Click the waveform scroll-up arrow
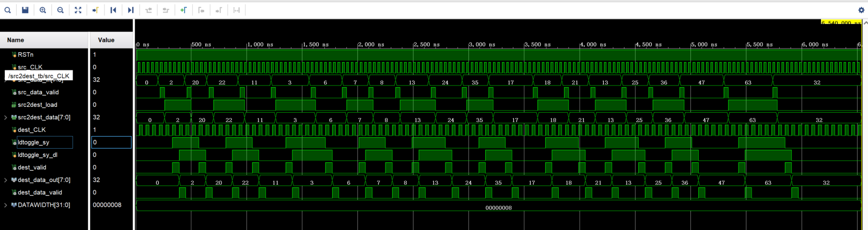 [865, 23]
